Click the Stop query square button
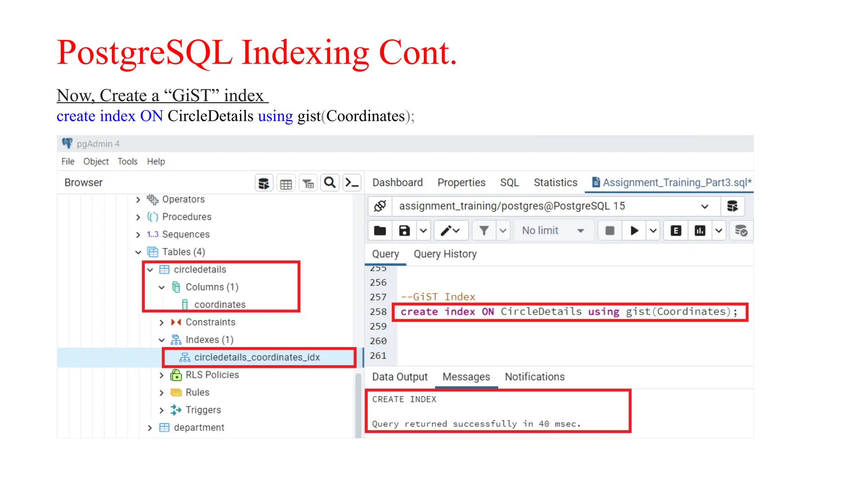Viewport: 868px width, 488px height. tap(610, 231)
